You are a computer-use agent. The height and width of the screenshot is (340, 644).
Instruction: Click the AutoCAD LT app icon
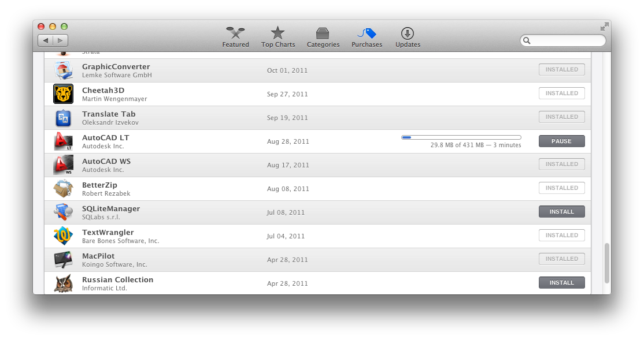63,141
